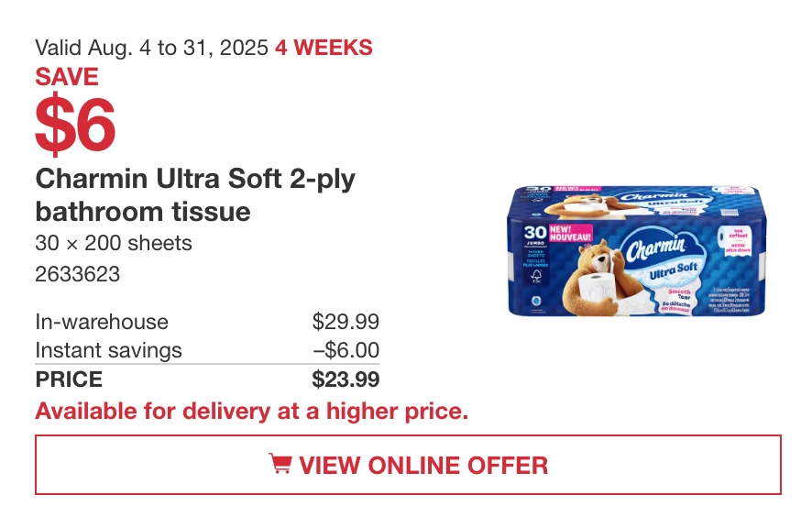
Task: Click the '30 × 200 sheets' description
Action: point(114,243)
